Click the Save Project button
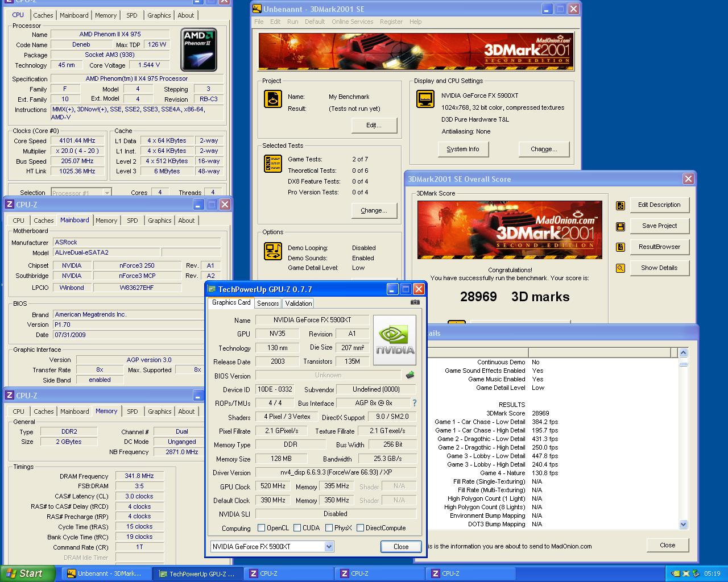 tap(659, 226)
